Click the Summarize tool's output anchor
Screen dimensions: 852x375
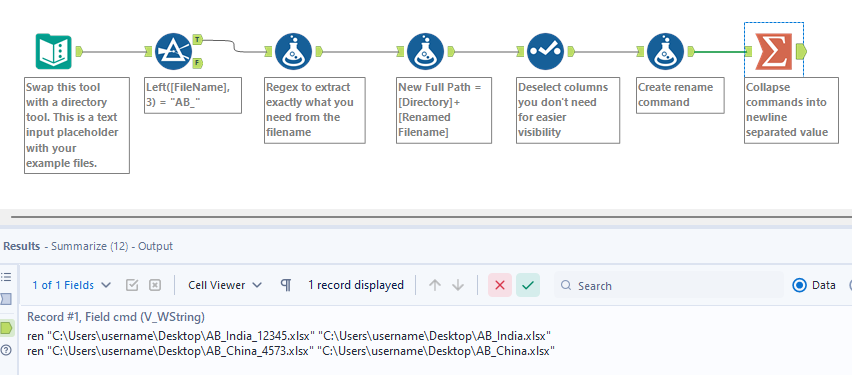click(x=801, y=52)
